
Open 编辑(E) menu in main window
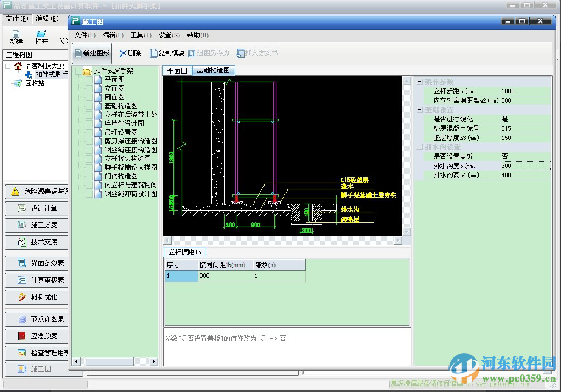(x=47, y=19)
